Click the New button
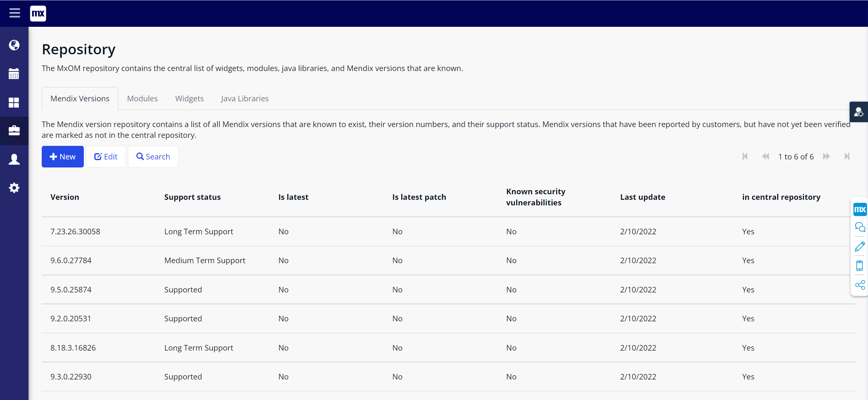The image size is (868, 400). [x=63, y=157]
